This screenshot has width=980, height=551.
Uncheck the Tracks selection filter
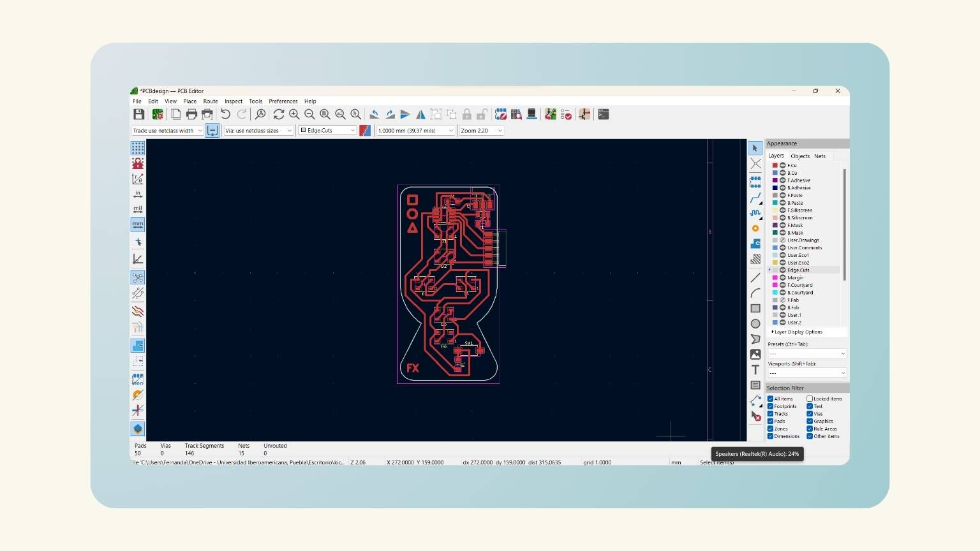click(771, 414)
